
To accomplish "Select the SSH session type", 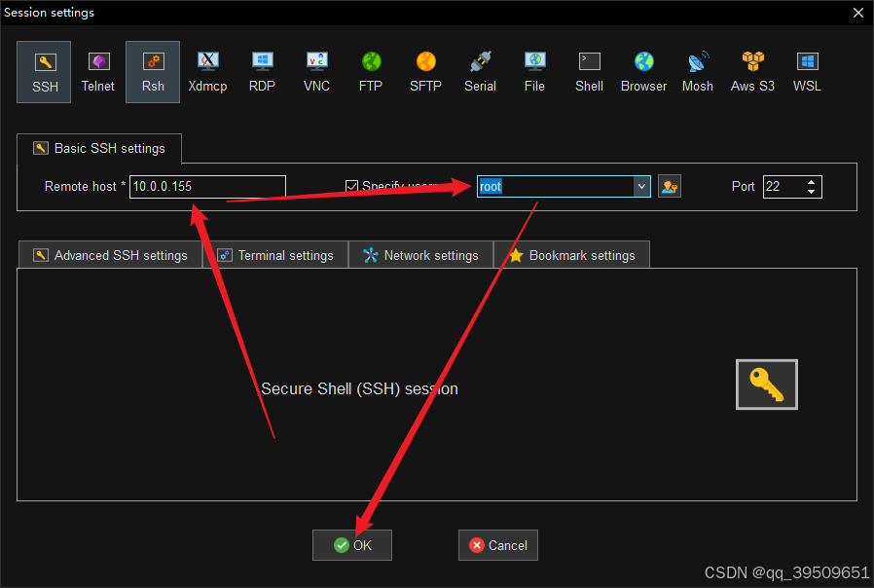I will [x=44, y=72].
